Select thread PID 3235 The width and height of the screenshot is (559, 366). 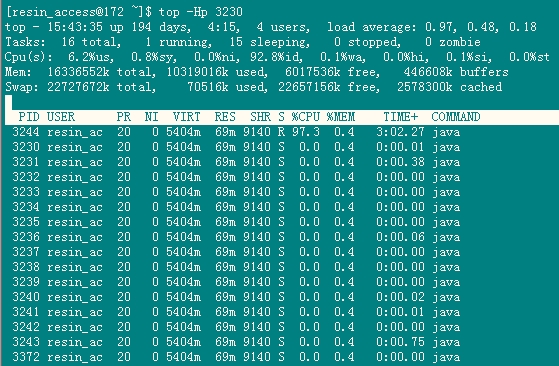[x=25, y=222]
